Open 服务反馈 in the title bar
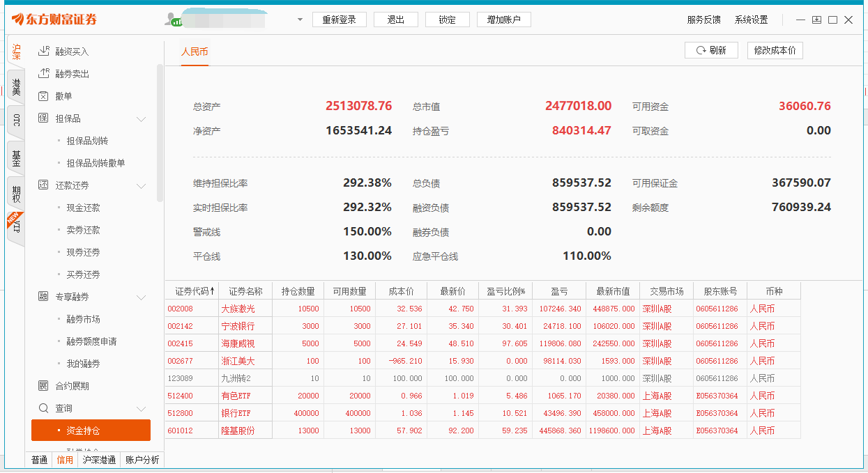 704,20
